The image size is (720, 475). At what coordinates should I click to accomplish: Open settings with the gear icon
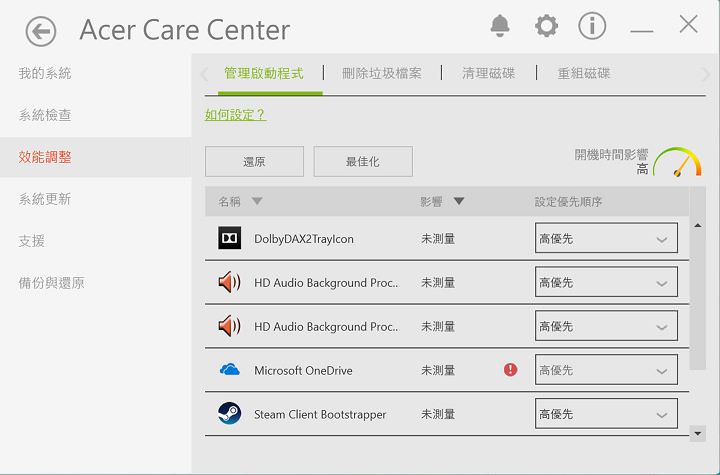tap(546, 26)
